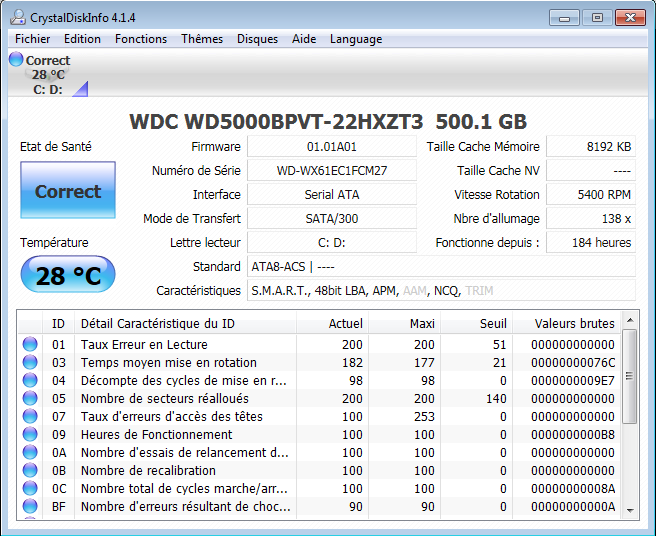Image resolution: width=656 pixels, height=536 pixels.
Task: Open the Fichier menu
Action: pos(33,39)
